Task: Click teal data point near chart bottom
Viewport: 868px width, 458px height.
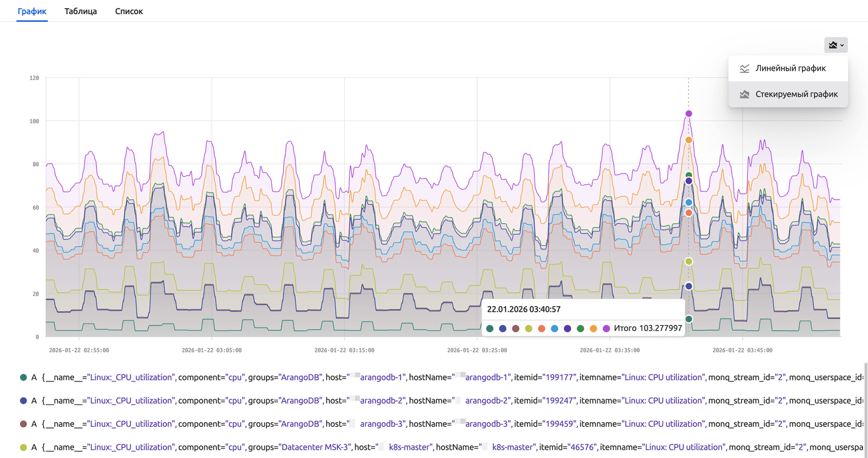Action: (x=689, y=319)
